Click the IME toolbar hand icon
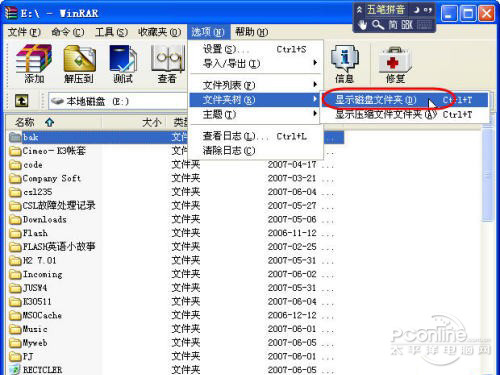Screen dimensions: 500x375 (x=362, y=25)
